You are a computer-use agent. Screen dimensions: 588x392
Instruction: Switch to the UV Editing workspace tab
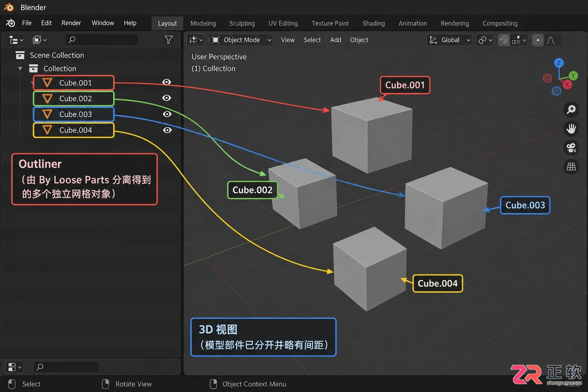283,23
